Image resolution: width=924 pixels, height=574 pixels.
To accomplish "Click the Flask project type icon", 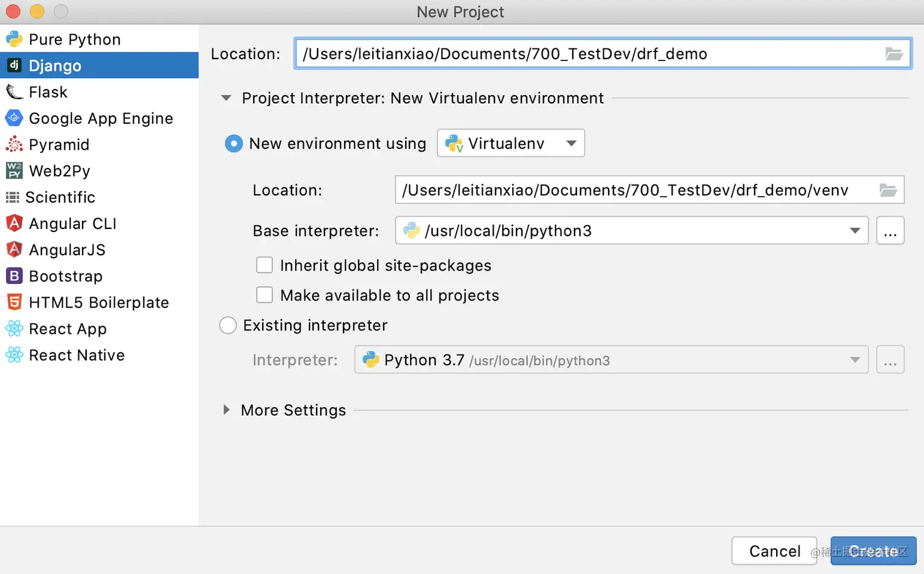I will (x=14, y=92).
